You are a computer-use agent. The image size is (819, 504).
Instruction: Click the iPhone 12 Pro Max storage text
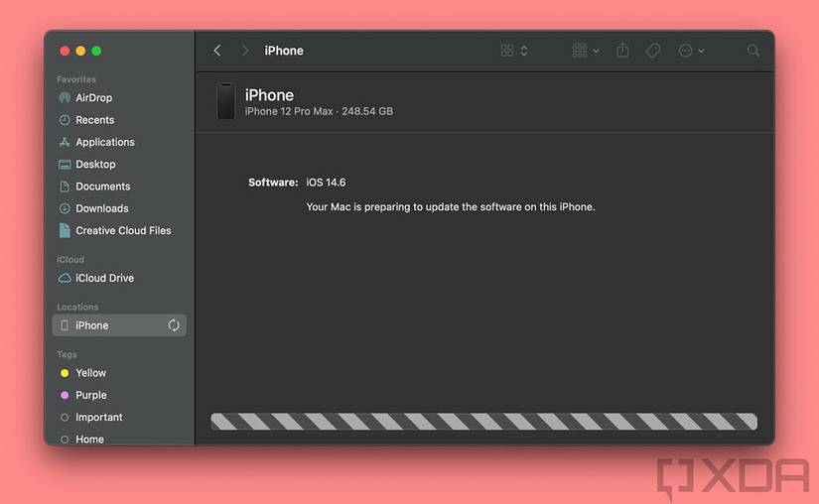coord(319,112)
